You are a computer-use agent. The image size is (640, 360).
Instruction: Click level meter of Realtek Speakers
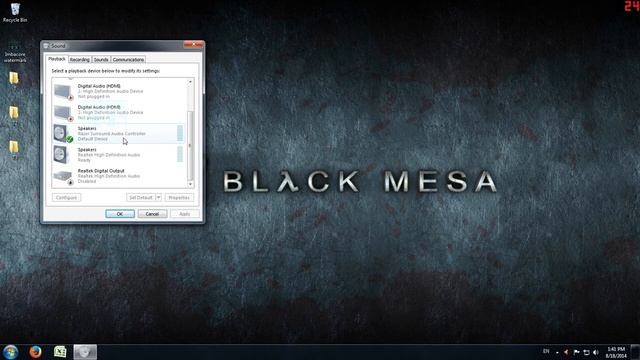pos(180,154)
